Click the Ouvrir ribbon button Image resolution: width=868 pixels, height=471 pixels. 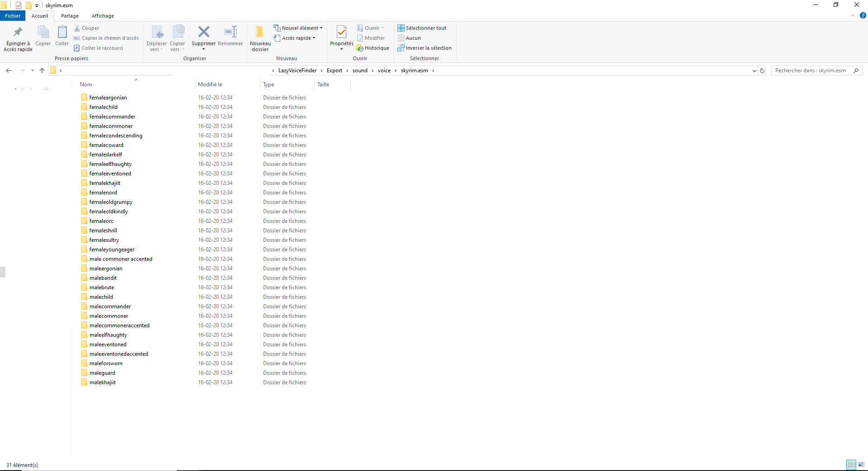pyautogui.click(x=371, y=28)
